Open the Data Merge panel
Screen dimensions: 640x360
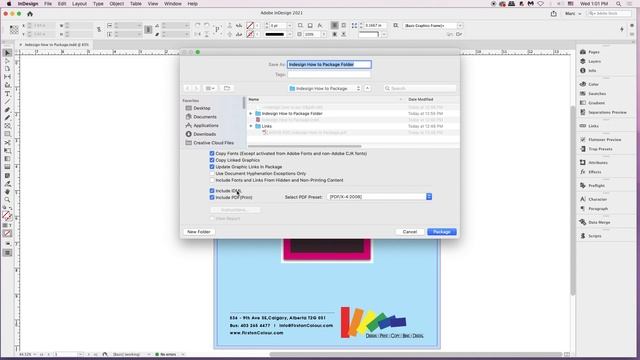[595, 222]
